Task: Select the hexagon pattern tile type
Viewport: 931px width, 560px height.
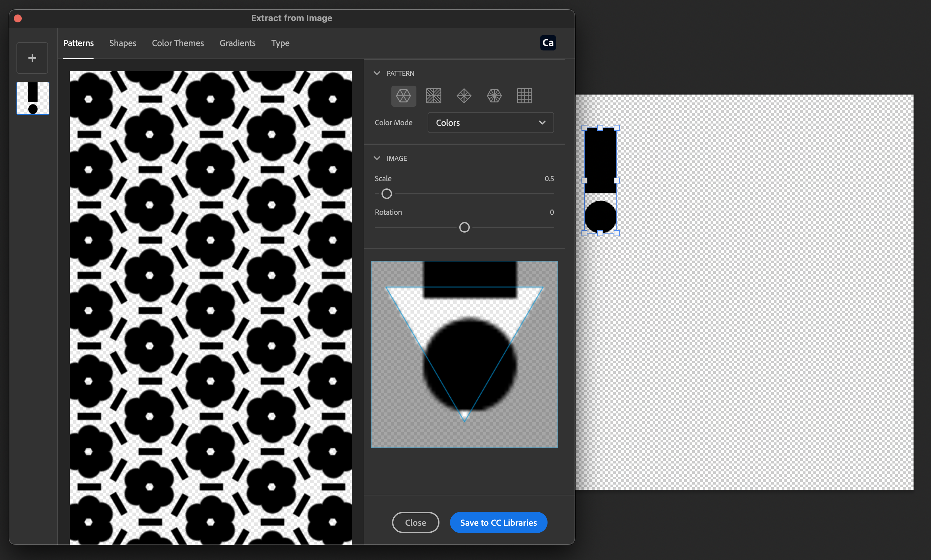Action: [404, 96]
